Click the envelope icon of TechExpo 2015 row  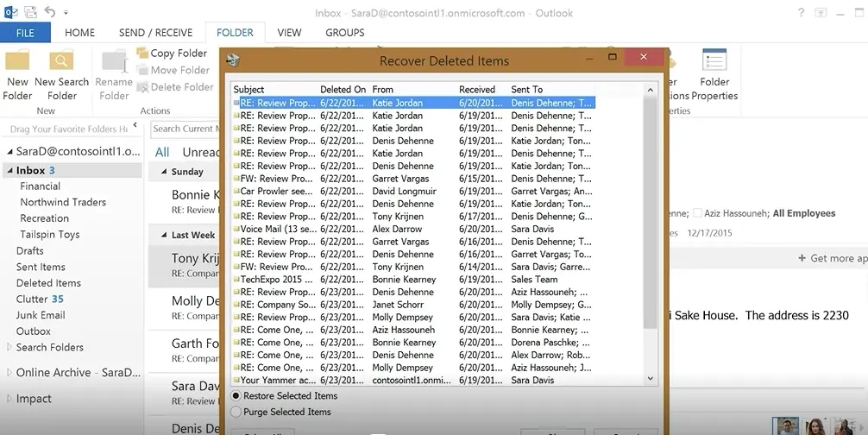click(236, 280)
